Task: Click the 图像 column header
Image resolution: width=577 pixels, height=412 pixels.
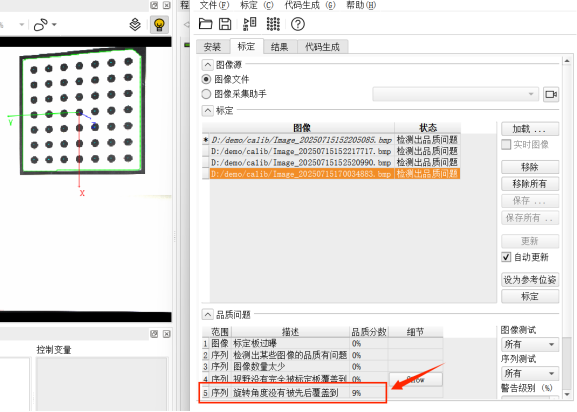Action: click(x=302, y=128)
